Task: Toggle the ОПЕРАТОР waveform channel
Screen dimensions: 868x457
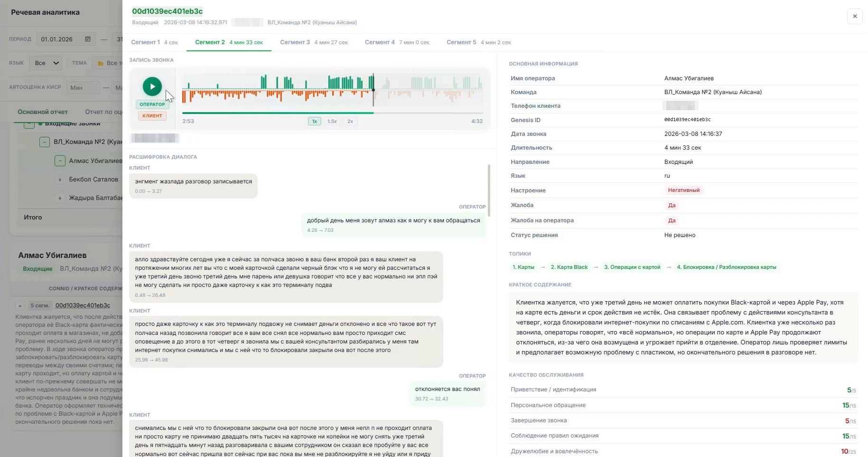Action: pos(152,105)
